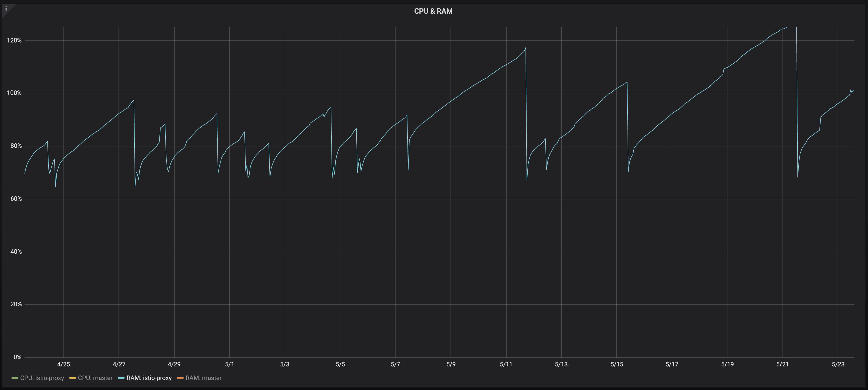Click the orange RAM: master color swatch
Screen dimensions: 868x390
[x=180, y=378]
